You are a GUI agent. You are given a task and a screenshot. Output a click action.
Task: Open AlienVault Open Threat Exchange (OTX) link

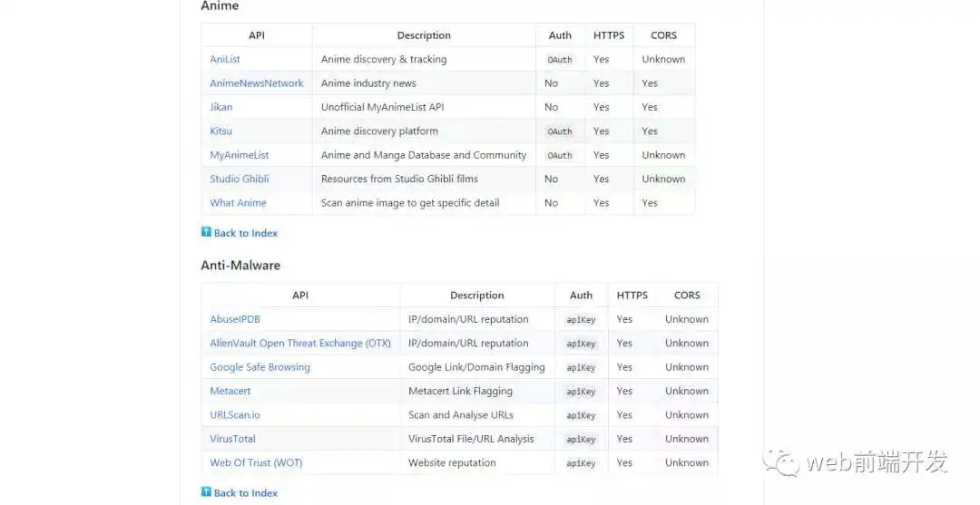pyautogui.click(x=300, y=344)
